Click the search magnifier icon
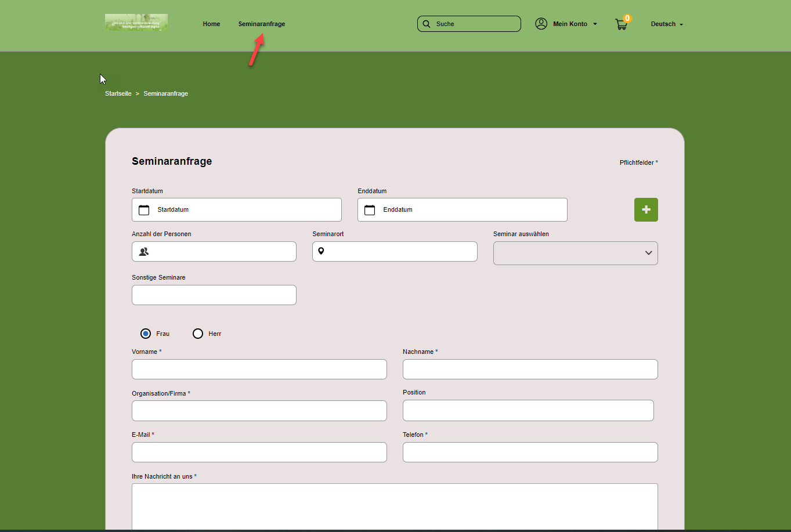Viewport: 791px width, 532px height. [x=427, y=24]
